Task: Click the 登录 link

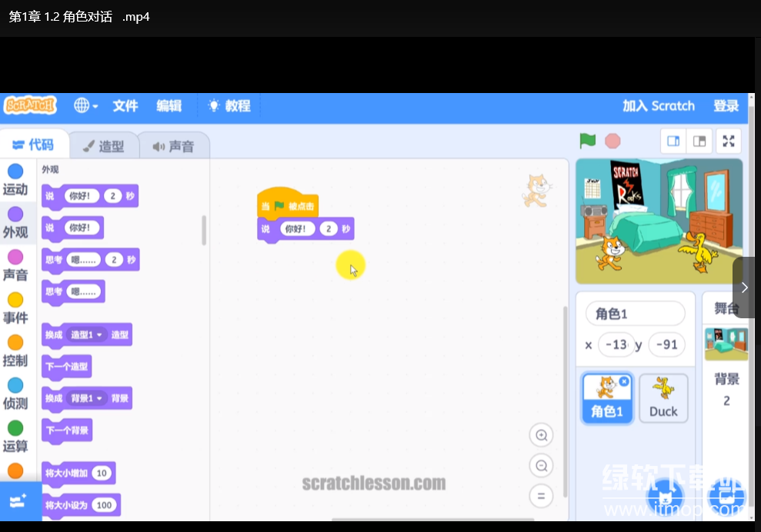Action: tap(726, 106)
